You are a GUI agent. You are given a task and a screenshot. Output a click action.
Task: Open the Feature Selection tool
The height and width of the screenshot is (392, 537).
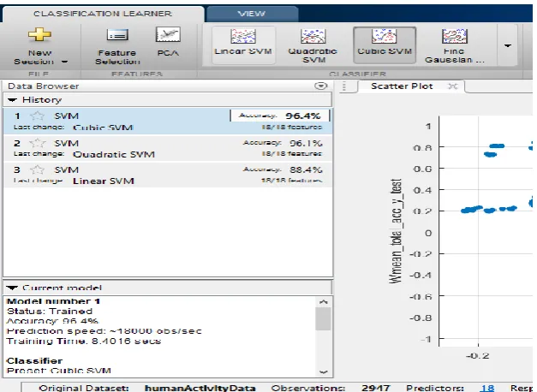click(x=117, y=47)
